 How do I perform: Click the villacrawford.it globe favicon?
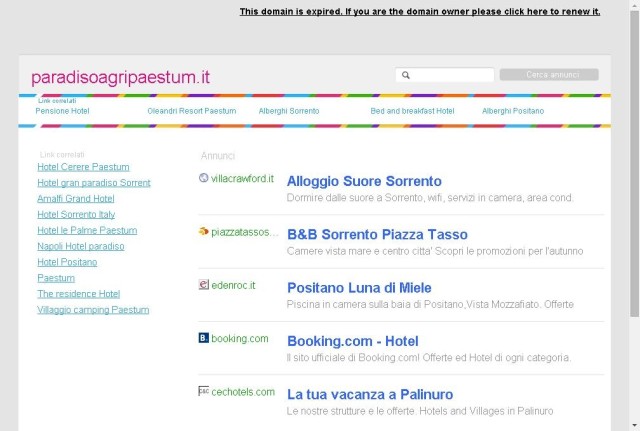click(203, 178)
